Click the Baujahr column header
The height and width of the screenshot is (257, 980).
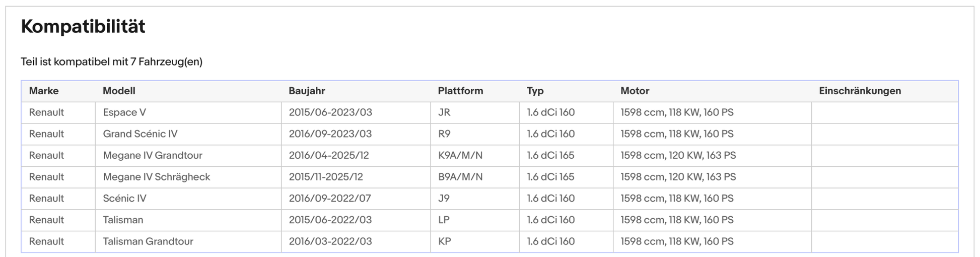(307, 91)
